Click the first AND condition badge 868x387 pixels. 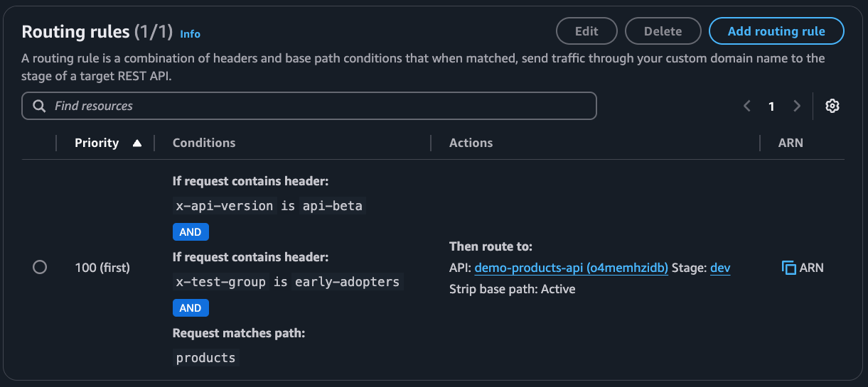[x=191, y=231]
